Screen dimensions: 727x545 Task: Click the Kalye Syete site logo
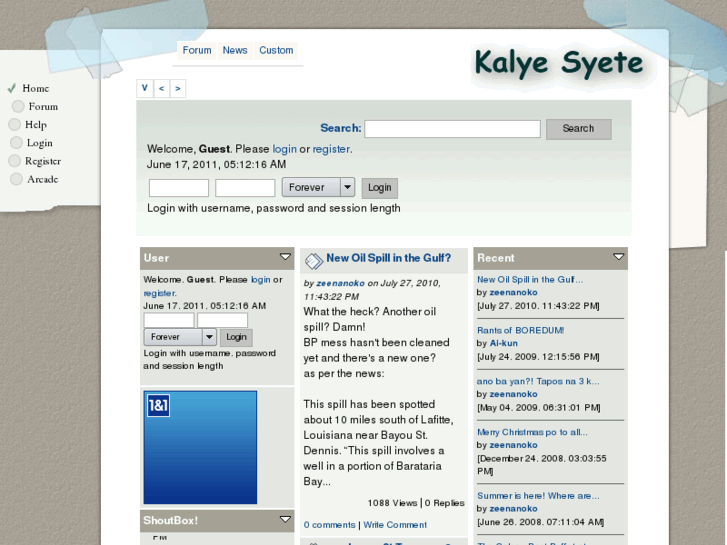point(559,62)
